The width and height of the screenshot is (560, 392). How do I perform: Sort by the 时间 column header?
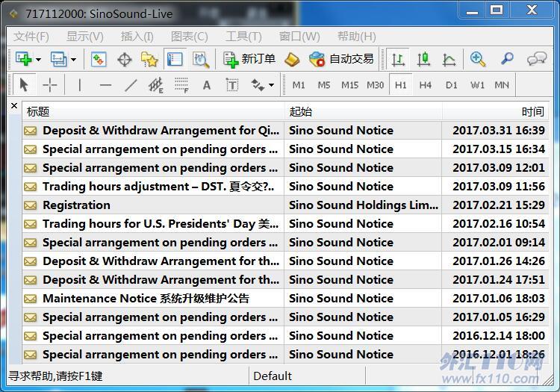496,111
